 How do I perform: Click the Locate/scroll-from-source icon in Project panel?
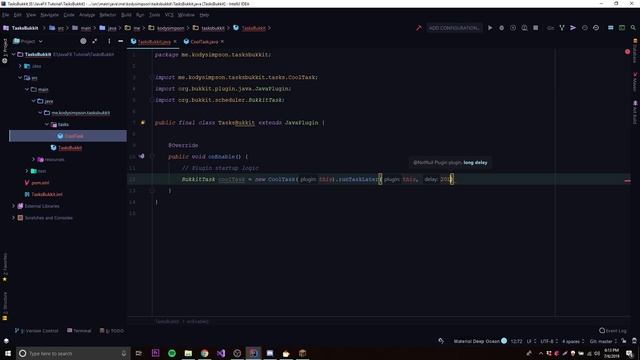tap(83, 41)
